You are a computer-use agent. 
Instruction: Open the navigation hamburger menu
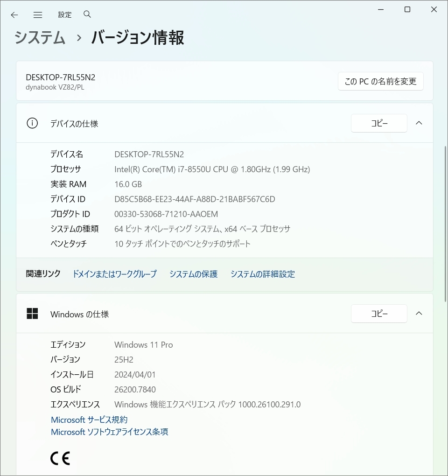[38, 14]
